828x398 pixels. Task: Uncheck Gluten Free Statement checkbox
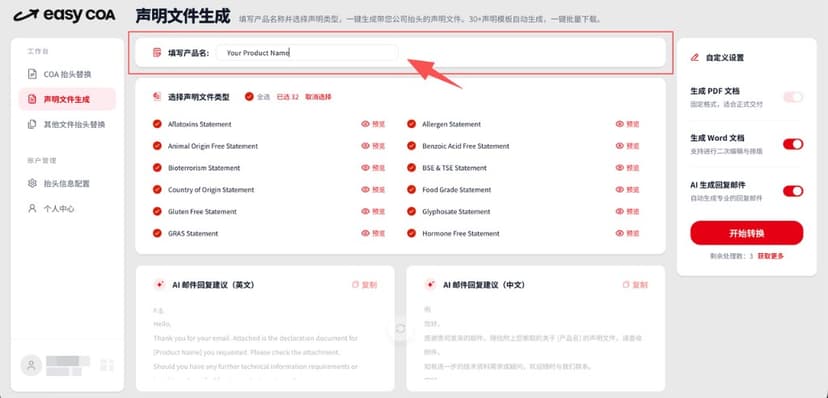click(x=157, y=211)
